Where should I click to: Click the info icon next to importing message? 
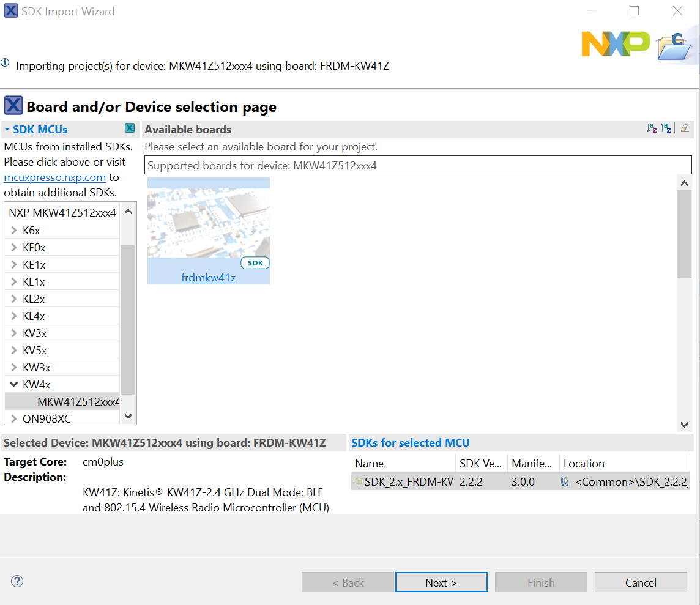pyautogui.click(x=6, y=62)
